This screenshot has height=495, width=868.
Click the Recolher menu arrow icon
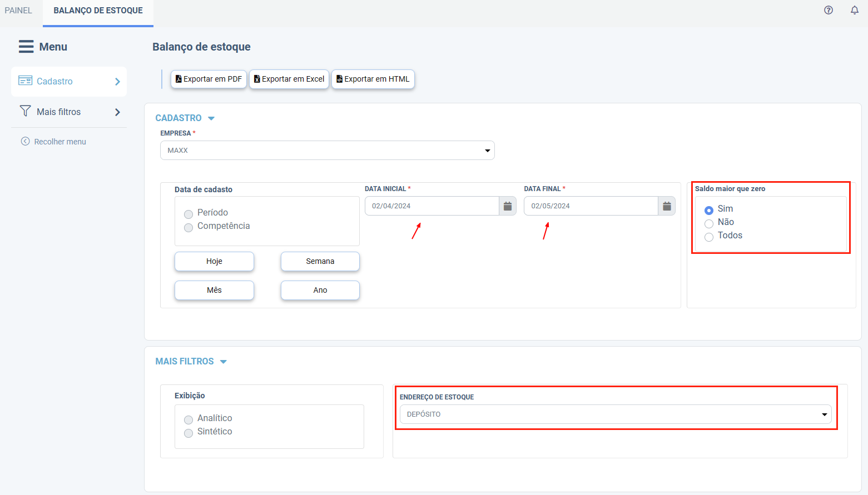click(25, 141)
